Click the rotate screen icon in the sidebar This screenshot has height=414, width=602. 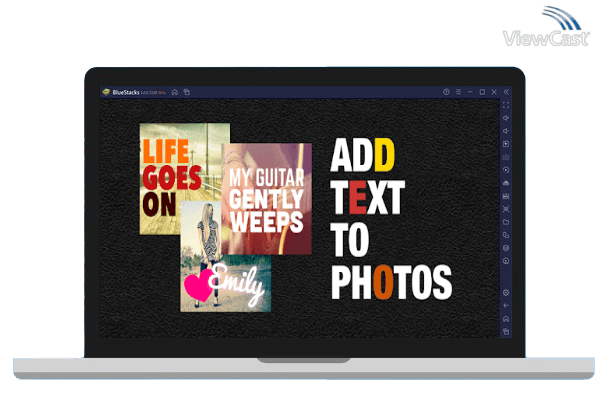click(506, 235)
